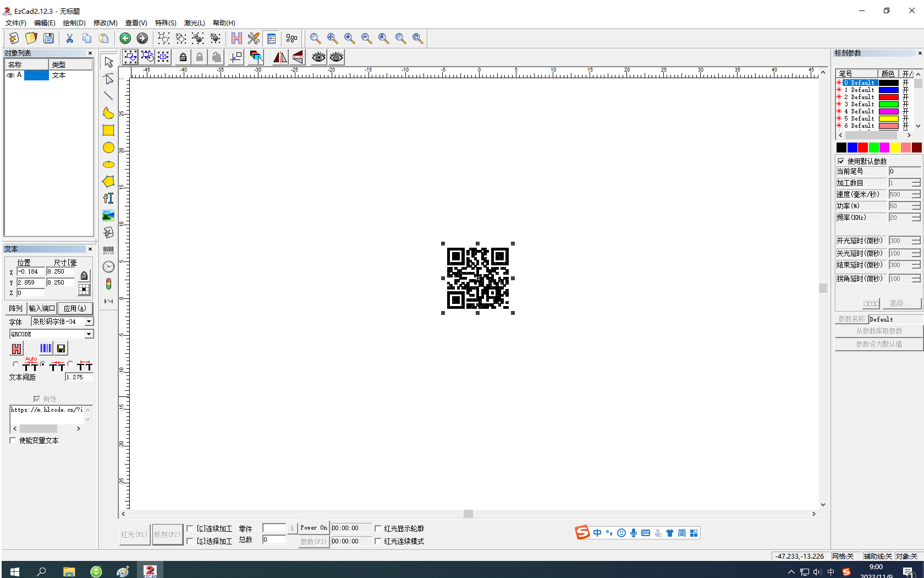Click the save file icon

coord(49,38)
